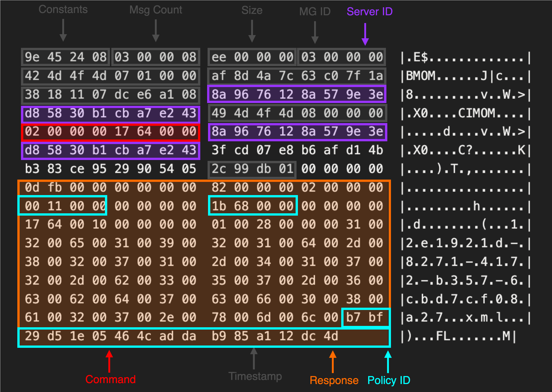Select the cyan-boxed 1b 68 00 00 bytes
The width and height of the screenshot is (552, 392).
click(253, 206)
